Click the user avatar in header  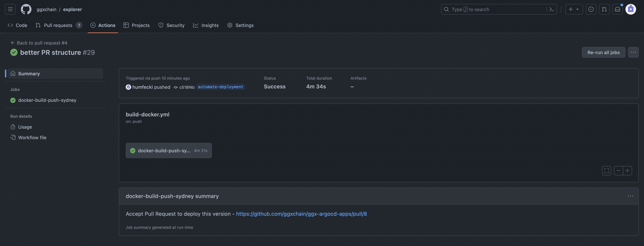[x=630, y=9]
